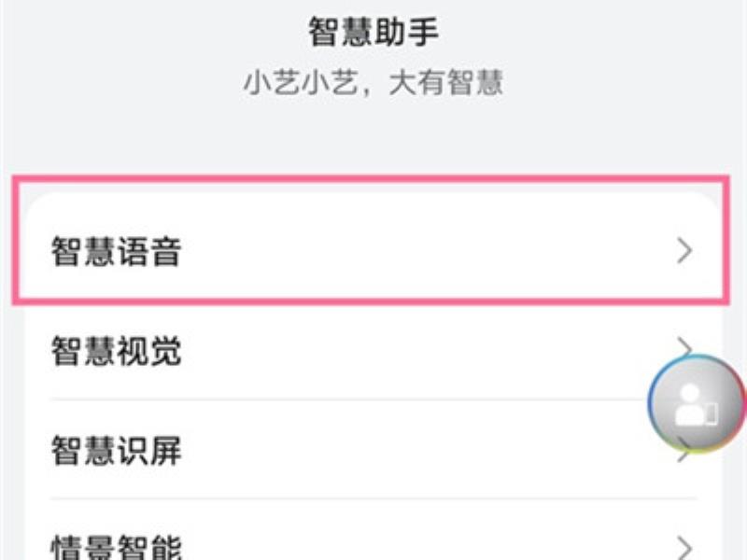Click the arrow icon beside 情景智能
747x560 pixels.
pyautogui.click(x=684, y=548)
